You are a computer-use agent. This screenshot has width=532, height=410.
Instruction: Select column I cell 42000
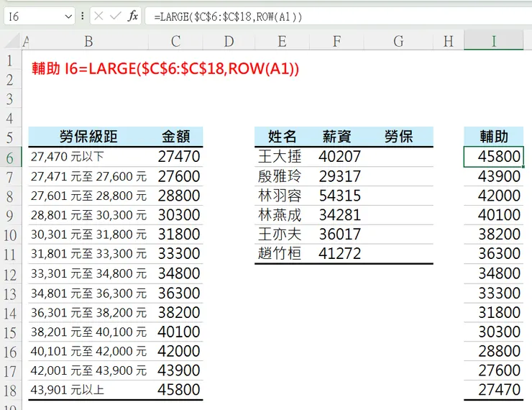tap(494, 196)
